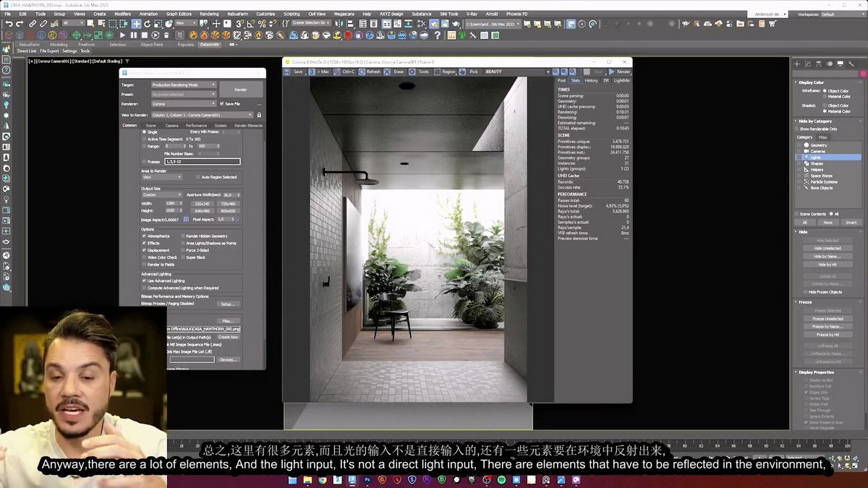
Task: Click the Play animation icon in toolbar
Action: click(122, 35)
